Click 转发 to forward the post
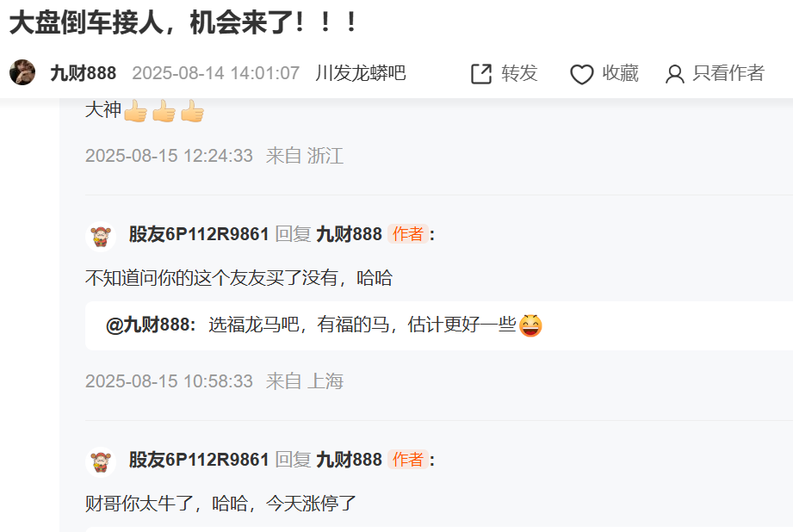 coord(519,73)
